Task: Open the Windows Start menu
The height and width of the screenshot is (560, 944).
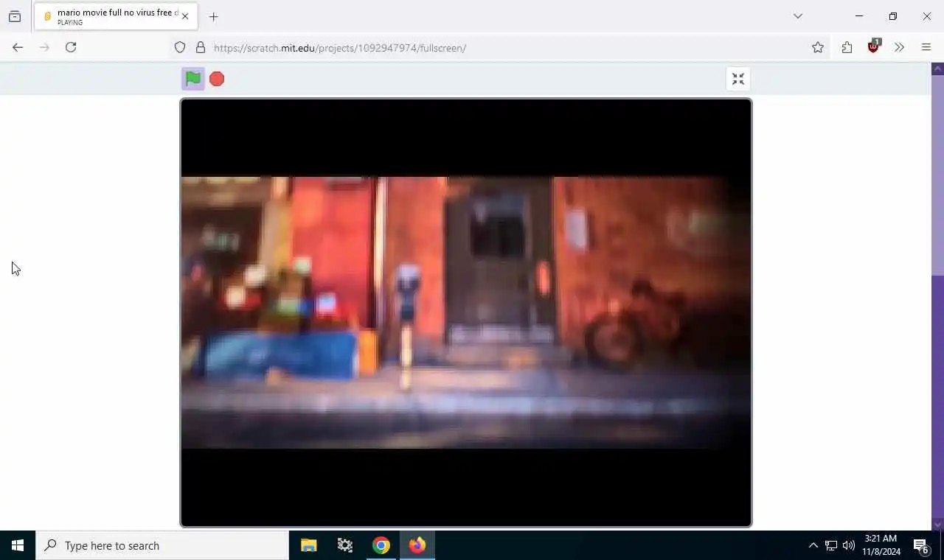Action: 18,545
